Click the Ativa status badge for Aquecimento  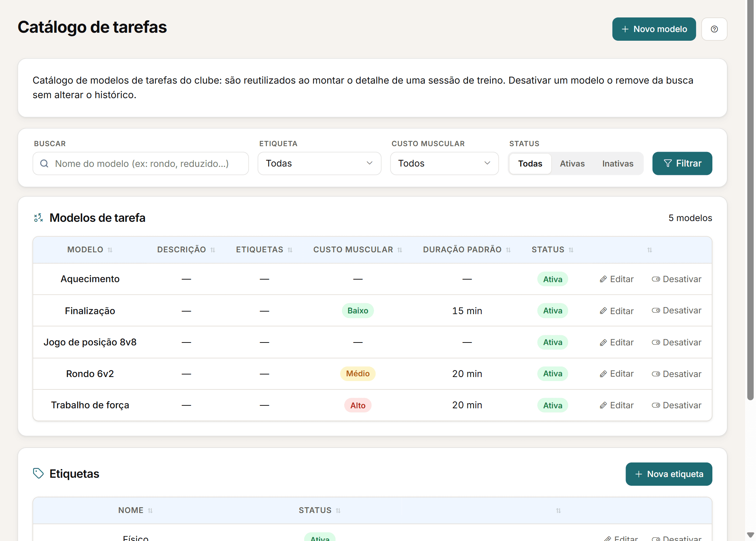pyautogui.click(x=552, y=279)
